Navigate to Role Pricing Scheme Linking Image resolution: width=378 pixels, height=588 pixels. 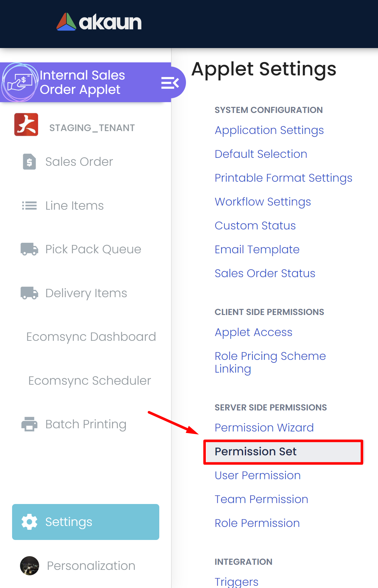270,362
